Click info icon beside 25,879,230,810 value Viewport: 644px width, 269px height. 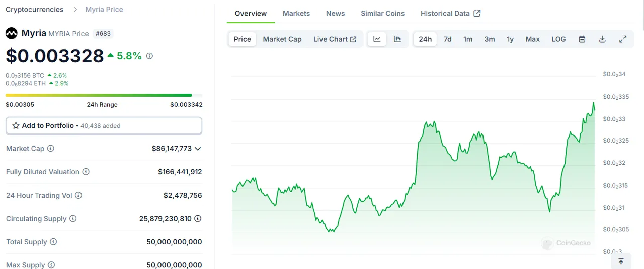pos(198,219)
